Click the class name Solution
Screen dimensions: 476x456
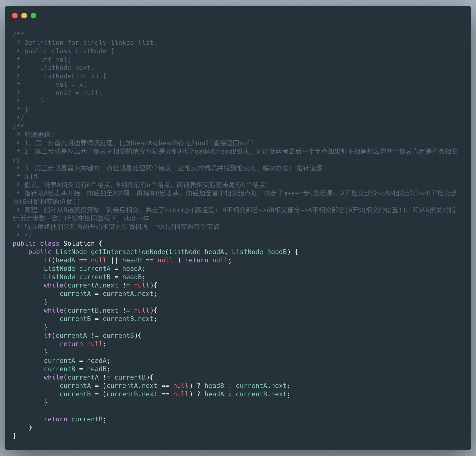79,244
